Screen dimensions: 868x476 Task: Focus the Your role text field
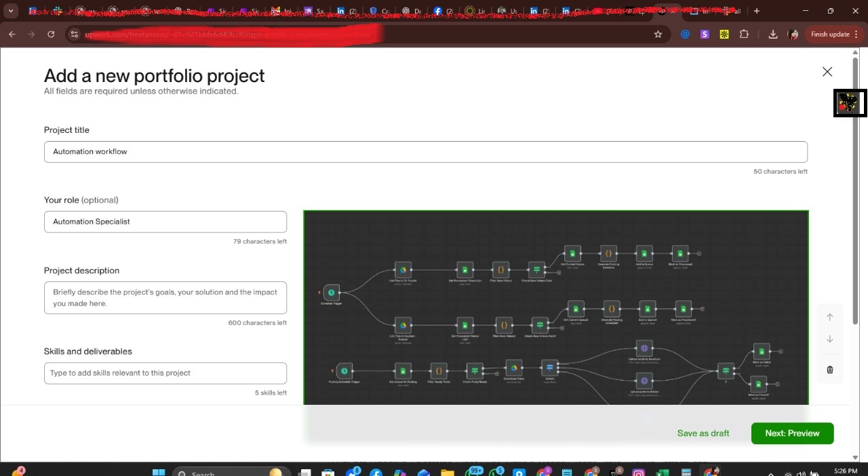[165, 222]
